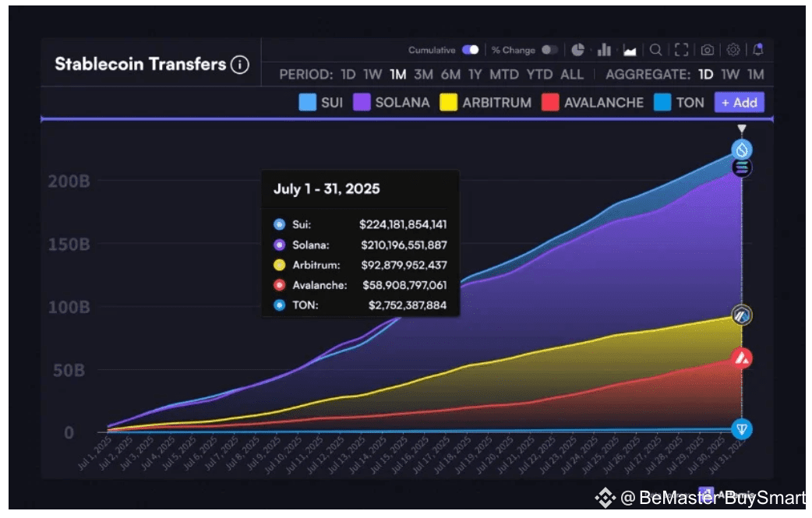Screen dimensions: 812x518
Task: Click the TON logo marker on chart
Action: 742,429
